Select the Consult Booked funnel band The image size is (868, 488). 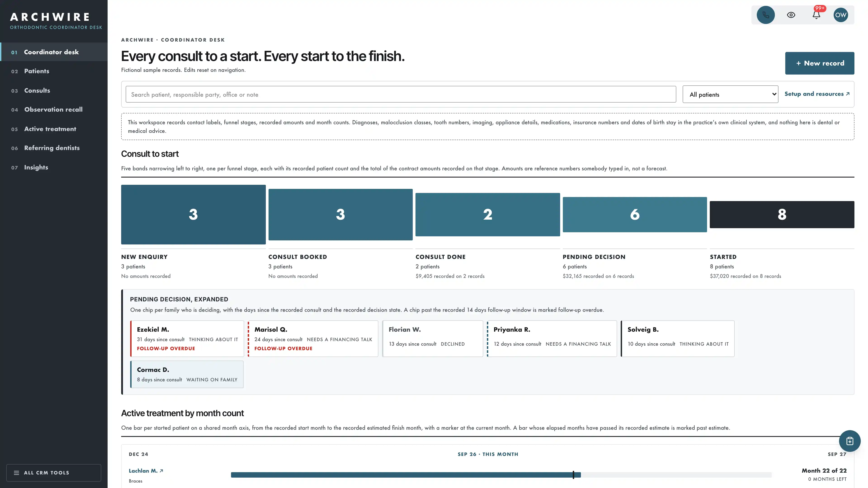pyautogui.click(x=340, y=215)
